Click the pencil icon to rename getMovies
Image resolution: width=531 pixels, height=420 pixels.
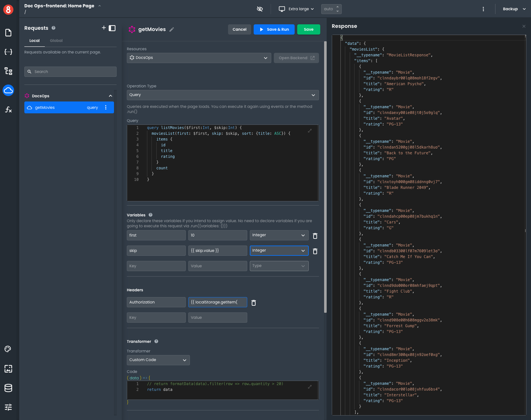pos(172,29)
